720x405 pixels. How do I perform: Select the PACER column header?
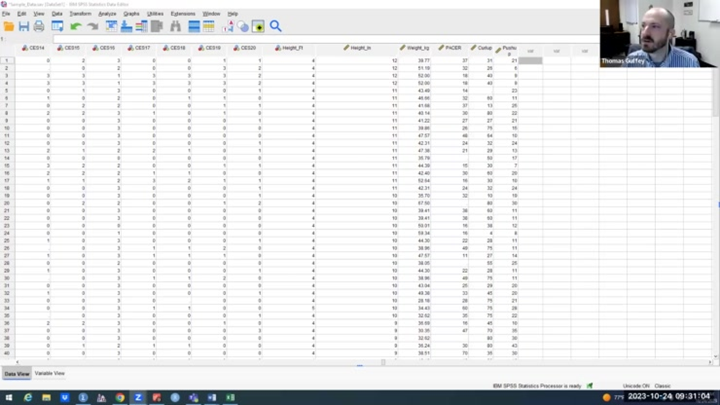click(x=452, y=48)
